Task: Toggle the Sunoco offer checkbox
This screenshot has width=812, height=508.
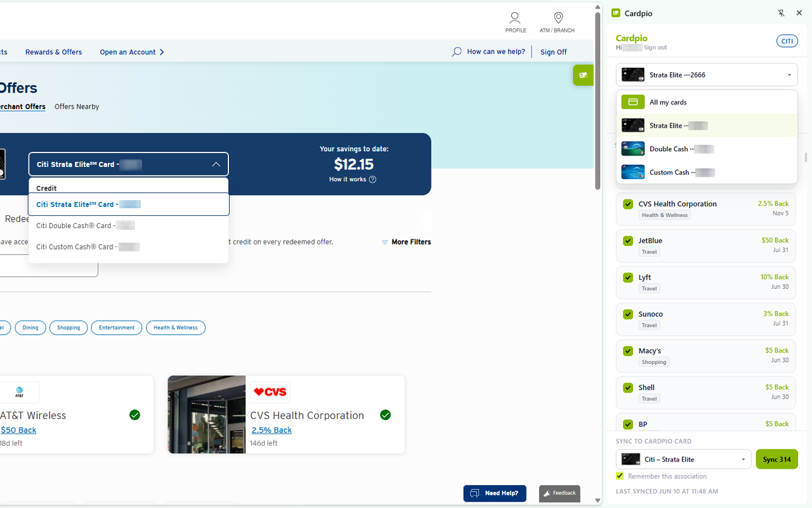Action: pyautogui.click(x=628, y=314)
